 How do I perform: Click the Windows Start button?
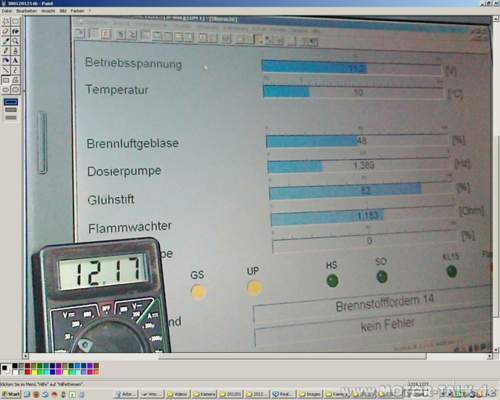(x=11, y=394)
